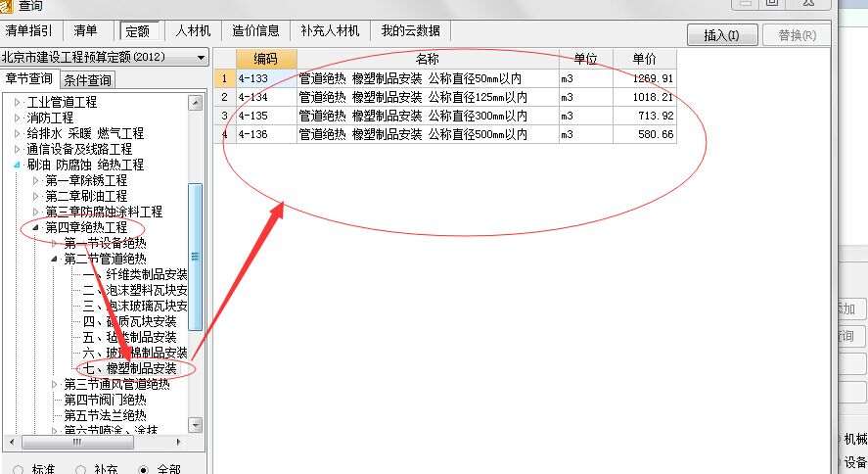Screen dimensions: 868x474
Task: Click the 插入(I) button
Action: [721, 35]
